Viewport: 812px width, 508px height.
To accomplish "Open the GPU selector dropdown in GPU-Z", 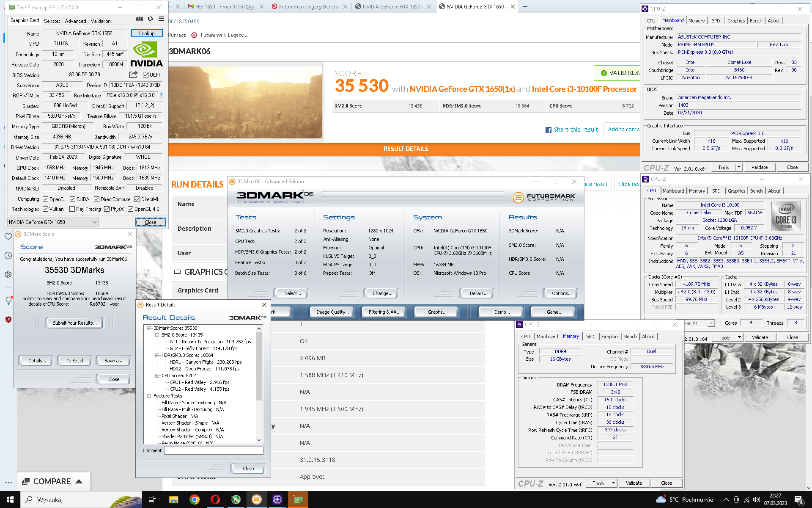I will [53, 222].
